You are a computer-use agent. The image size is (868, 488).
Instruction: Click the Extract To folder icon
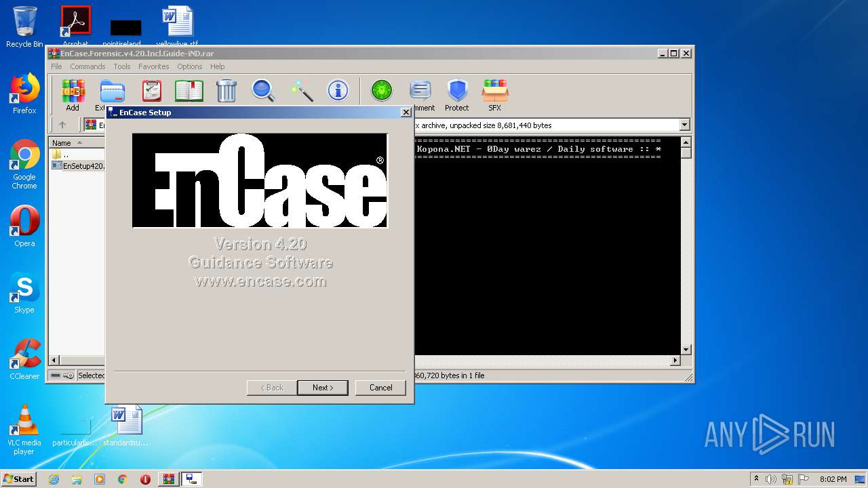pyautogui.click(x=112, y=90)
